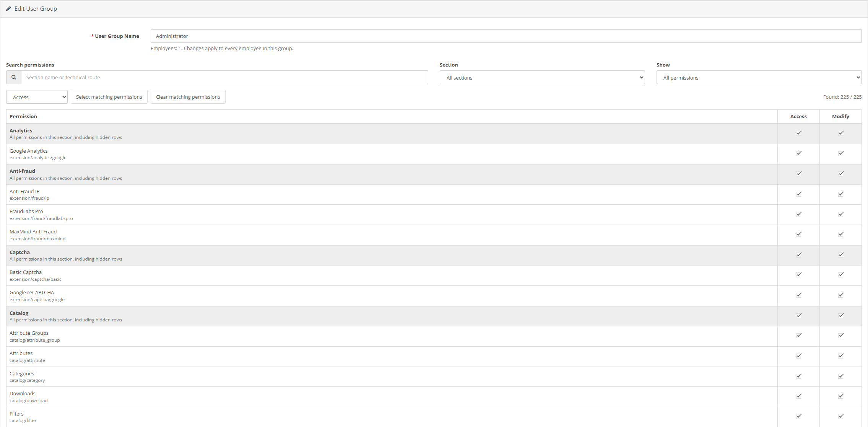Uncheck Access for Filters row
Viewport: 868px width, 427px height.
[799, 416]
